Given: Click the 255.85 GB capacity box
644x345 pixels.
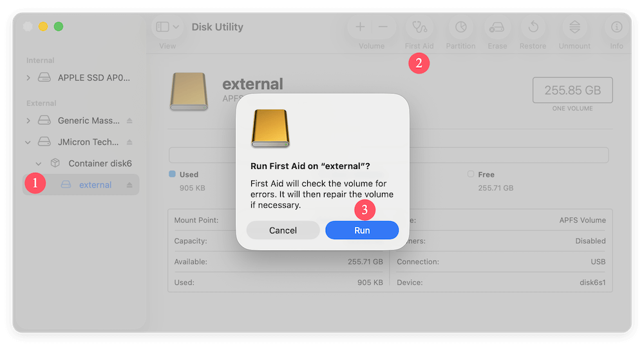Looking at the screenshot, I should tap(573, 90).
